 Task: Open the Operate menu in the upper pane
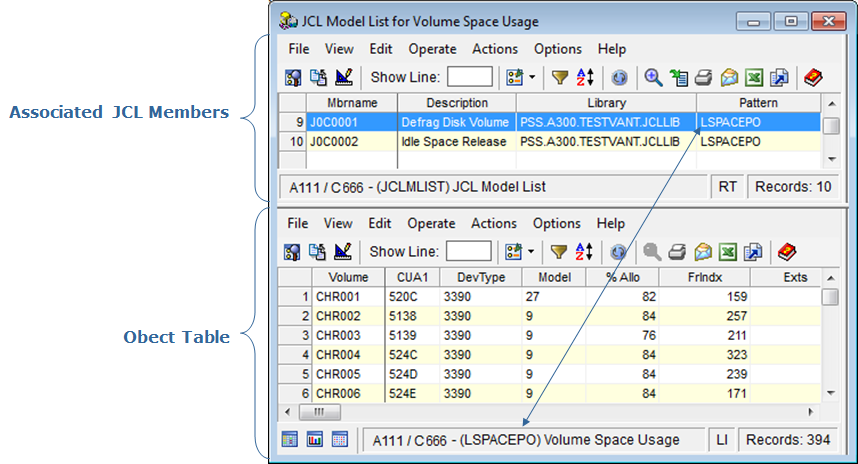432,49
